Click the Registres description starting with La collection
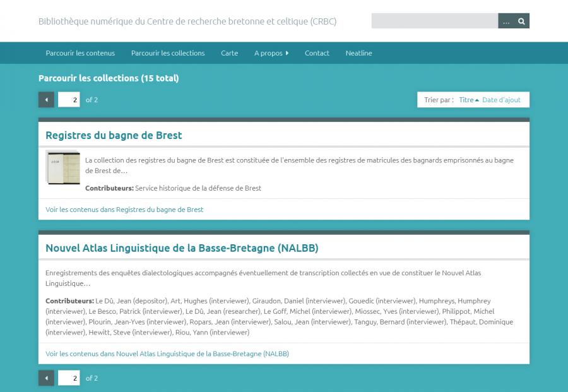This screenshot has height=392, width=568. 299,165
